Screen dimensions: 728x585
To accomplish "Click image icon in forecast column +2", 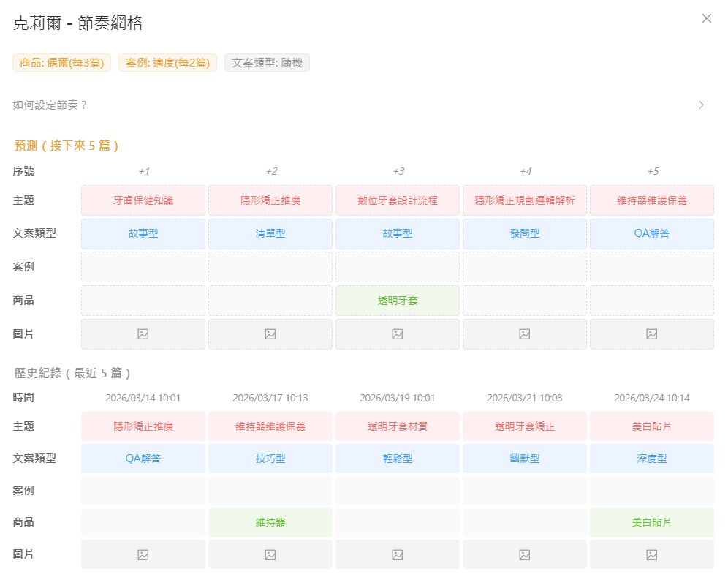I will tap(270, 334).
